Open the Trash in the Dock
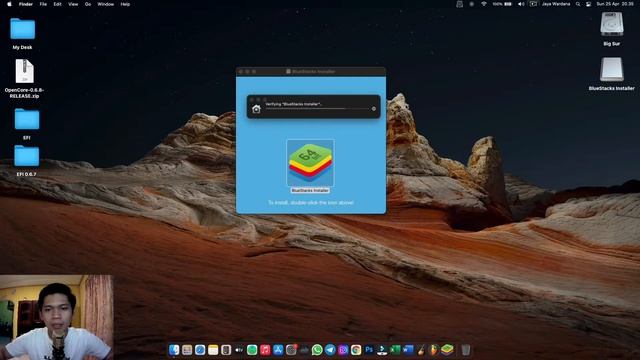The height and width of the screenshot is (360, 640). point(466,350)
